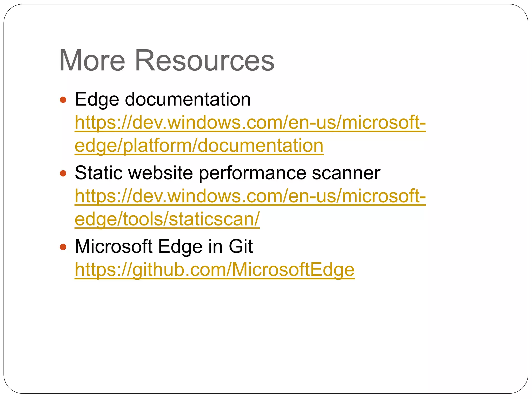
Task: Click the word "Edge" in the third bullet
Action: click(x=180, y=247)
